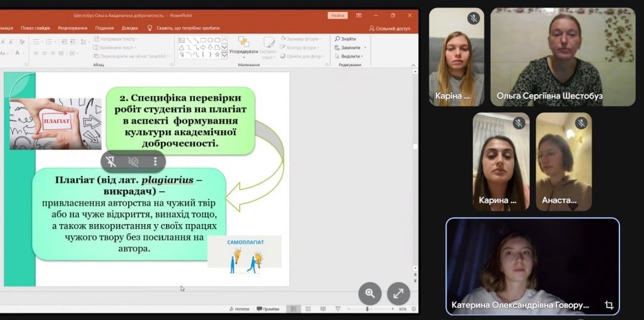Click the zoom magnifier button on presentation

tap(370, 293)
